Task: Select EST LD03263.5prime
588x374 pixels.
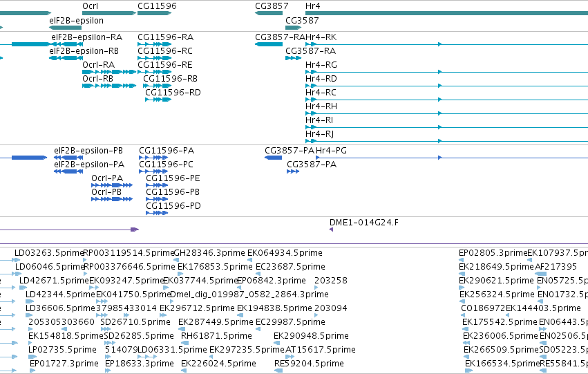Action: [x=49, y=253]
